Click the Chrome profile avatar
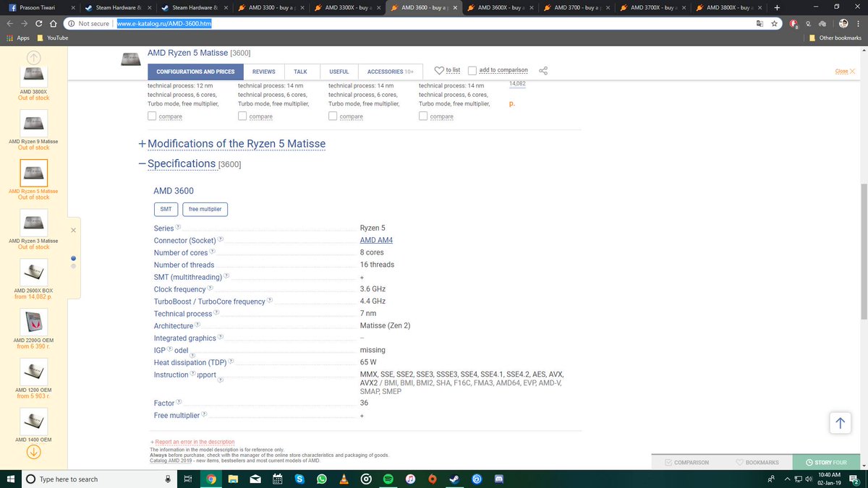The height and width of the screenshot is (488, 868). click(843, 23)
